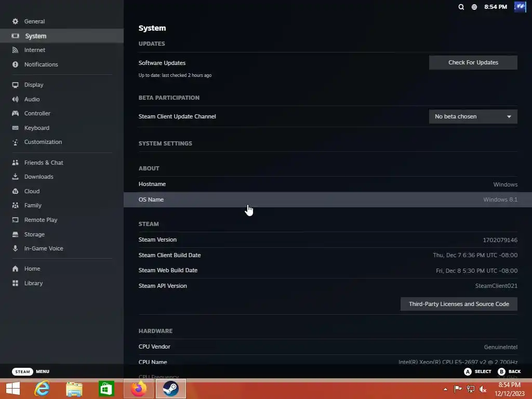Switch to Firefox in taskbar
This screenshot has width=532, height=399.
[x=138, y=389]
